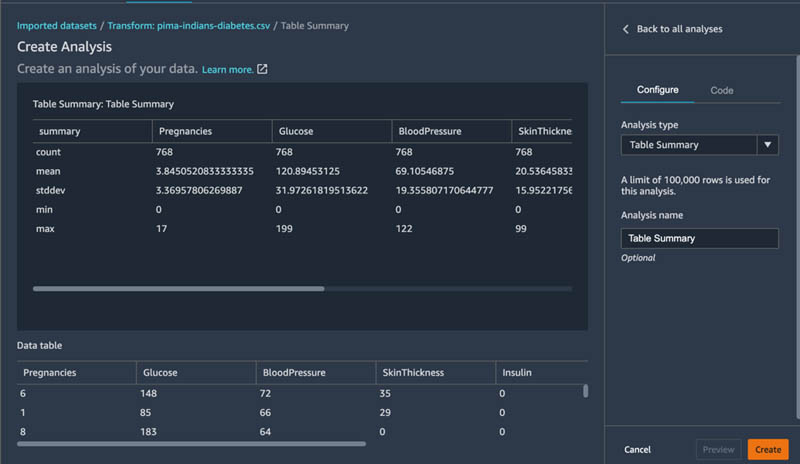Click the Data table vertical scrollbar thumb
Image resolution: width=800 pixels, height=464 pixels.
[585, 391]
